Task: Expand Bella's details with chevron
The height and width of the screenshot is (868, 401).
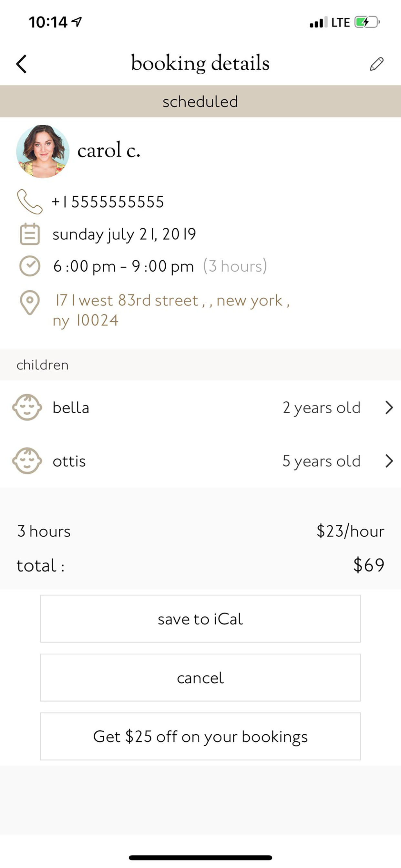Action: 389,408
